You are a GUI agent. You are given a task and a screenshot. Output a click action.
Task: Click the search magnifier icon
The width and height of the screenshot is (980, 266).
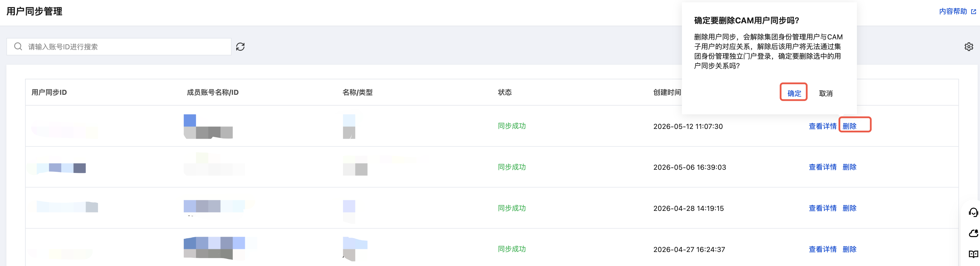coord(18,46)
